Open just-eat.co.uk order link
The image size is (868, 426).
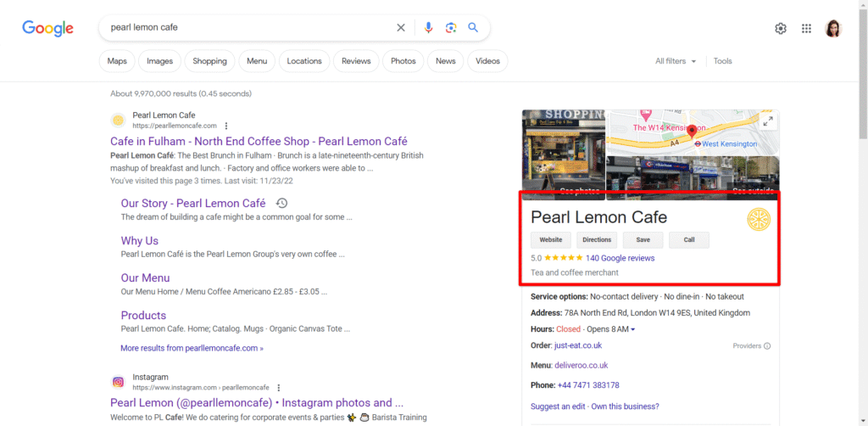(x=578, y=345)
